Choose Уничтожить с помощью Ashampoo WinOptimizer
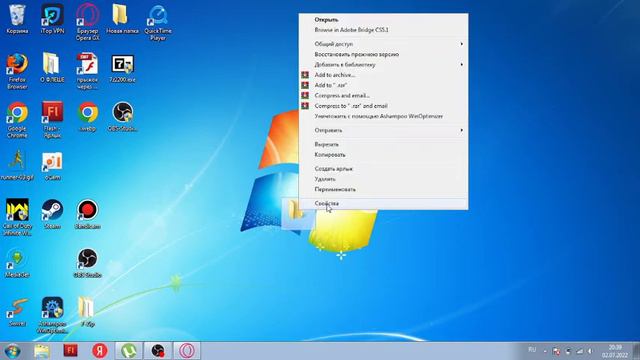 point(383,116)
